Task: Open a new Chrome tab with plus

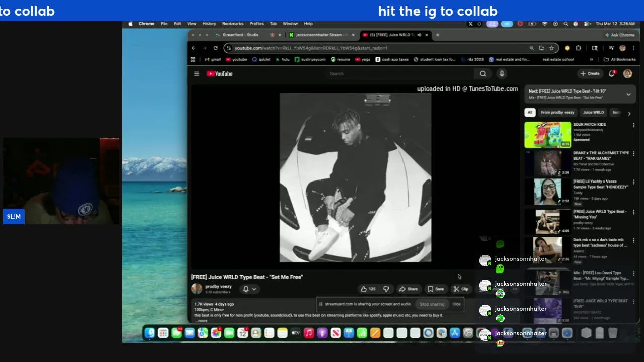Action: [x=438, y=35]
